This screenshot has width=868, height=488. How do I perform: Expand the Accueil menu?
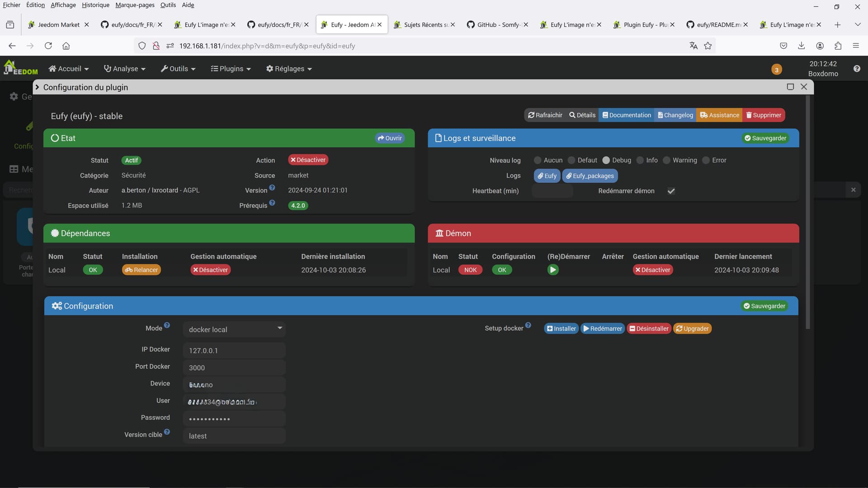pos(69,69)
